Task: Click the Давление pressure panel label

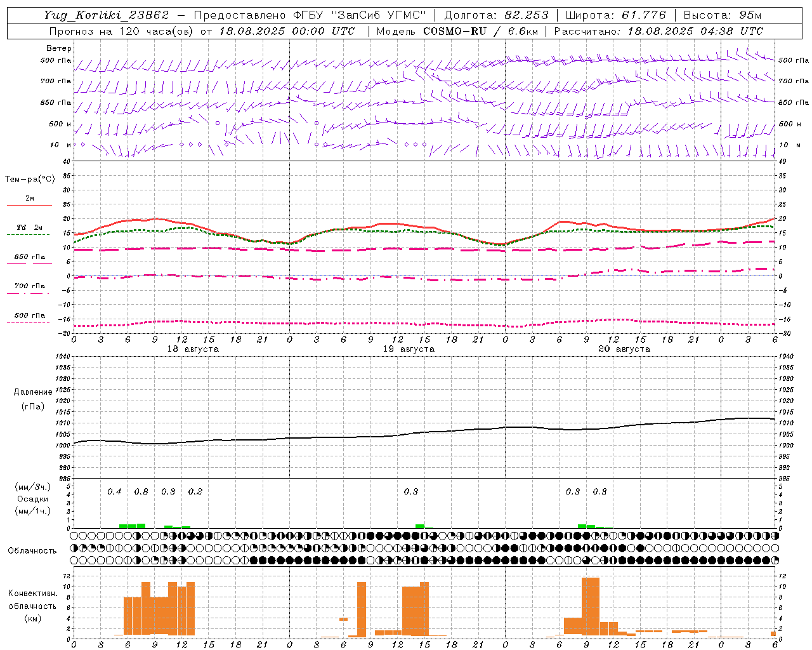Action: tap(33, 392)
